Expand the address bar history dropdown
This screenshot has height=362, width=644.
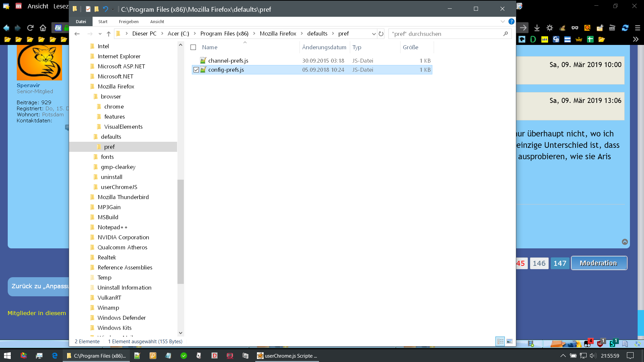pyautogui.click(x=374, y=34)
